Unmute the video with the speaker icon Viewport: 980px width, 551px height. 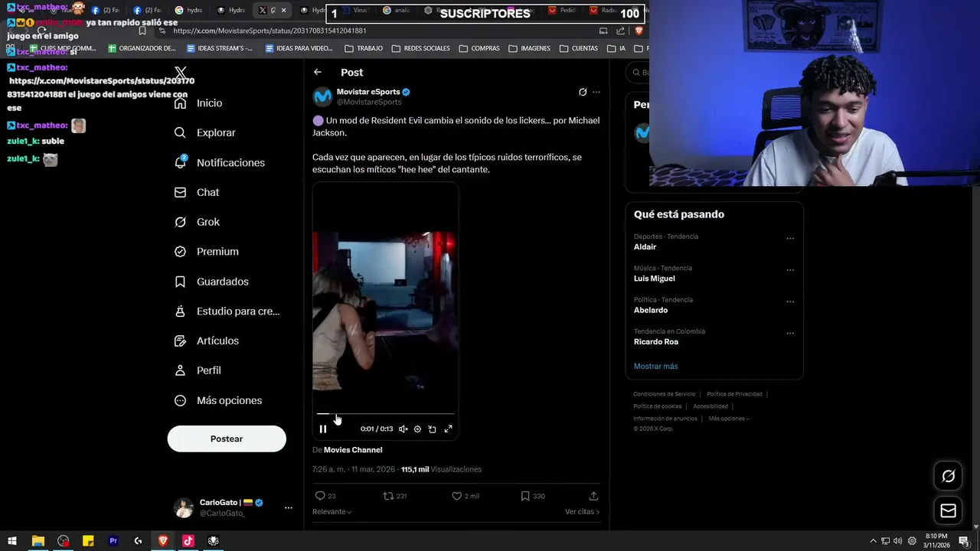(x=403, y=429)
